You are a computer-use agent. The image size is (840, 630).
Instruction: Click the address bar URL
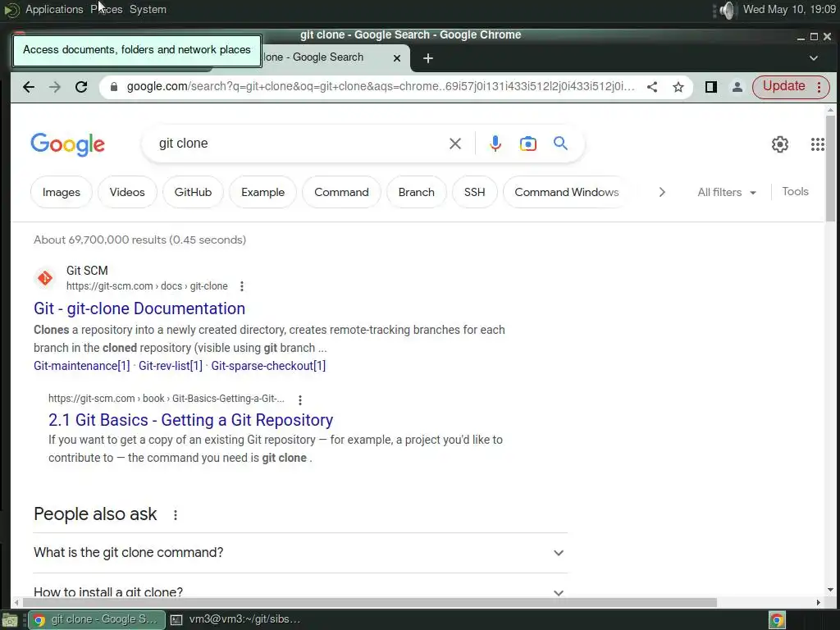tap(381, 87)
